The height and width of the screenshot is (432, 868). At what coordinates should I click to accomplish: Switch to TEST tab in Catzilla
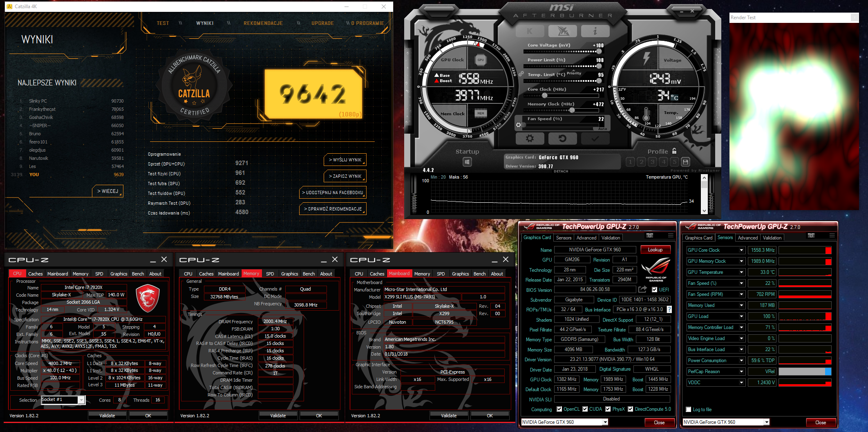163,23
